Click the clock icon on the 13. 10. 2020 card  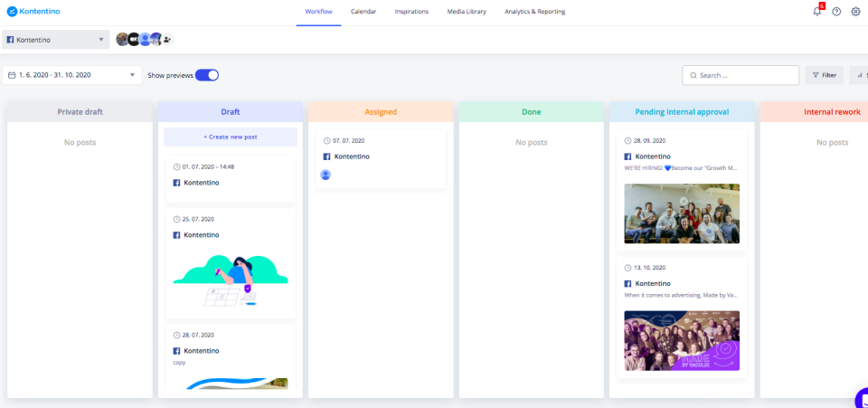click(627, 268)
